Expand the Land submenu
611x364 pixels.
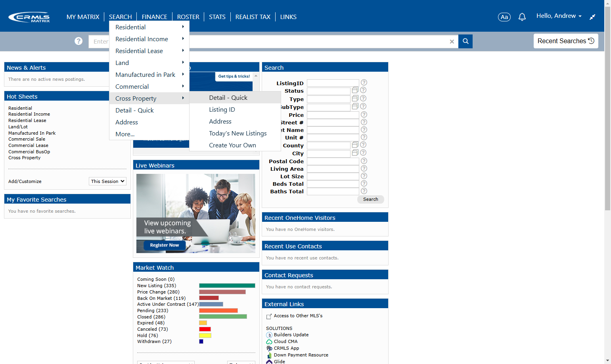coord(149,63)
